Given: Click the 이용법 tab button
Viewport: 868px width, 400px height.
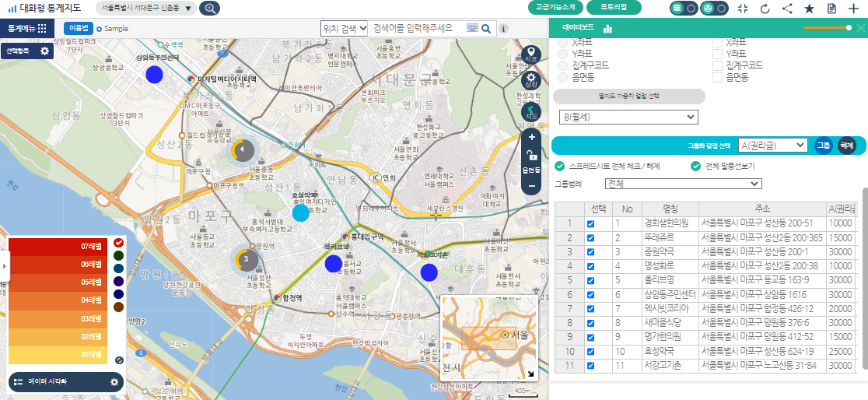Looking at the screenshot, I should coord(79,28).
